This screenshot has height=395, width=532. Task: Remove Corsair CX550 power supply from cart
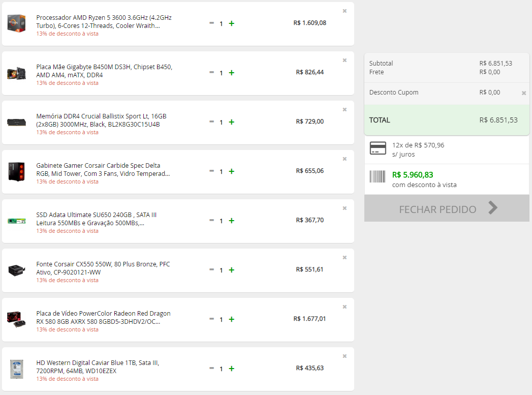pyautogui.click(x=345, y=257)
